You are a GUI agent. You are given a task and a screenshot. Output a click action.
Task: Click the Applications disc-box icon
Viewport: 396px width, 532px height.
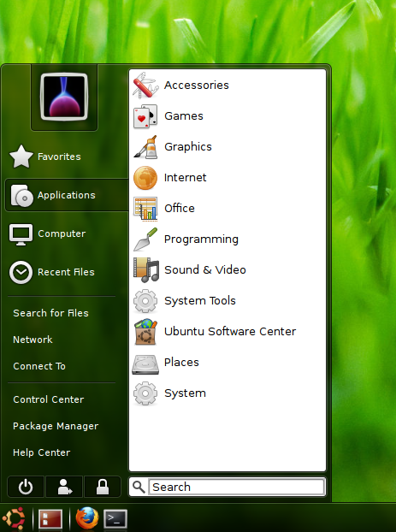[22, 195]
